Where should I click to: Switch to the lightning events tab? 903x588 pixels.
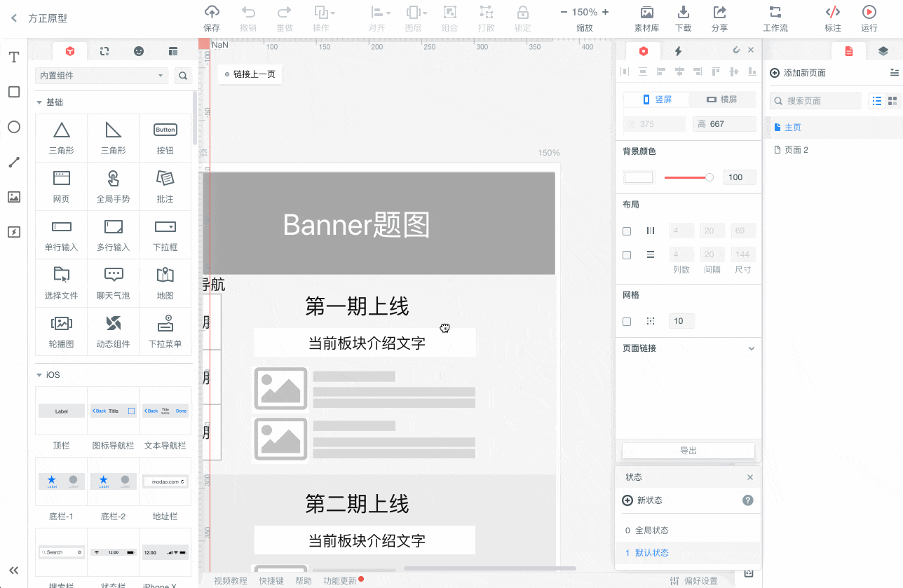pos(678,50)
